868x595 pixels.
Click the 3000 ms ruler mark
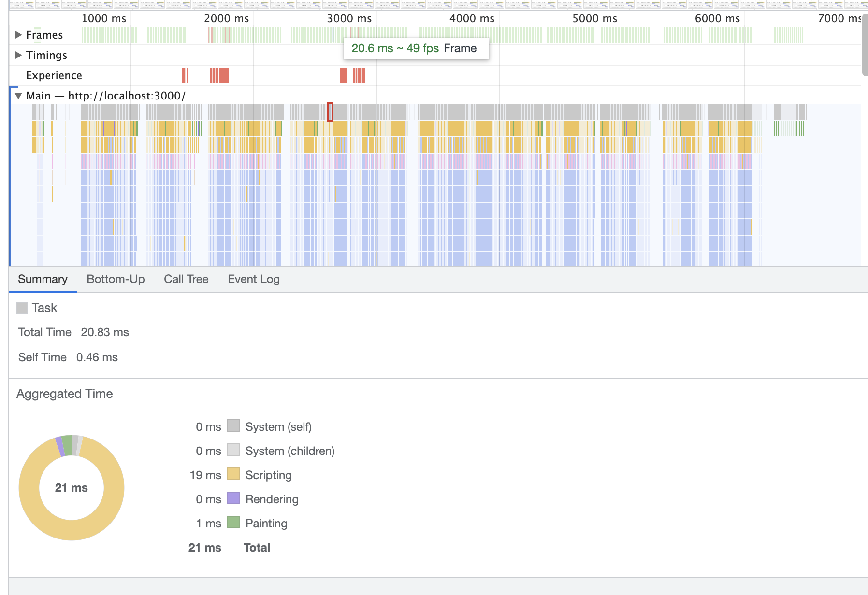(349, 18)
